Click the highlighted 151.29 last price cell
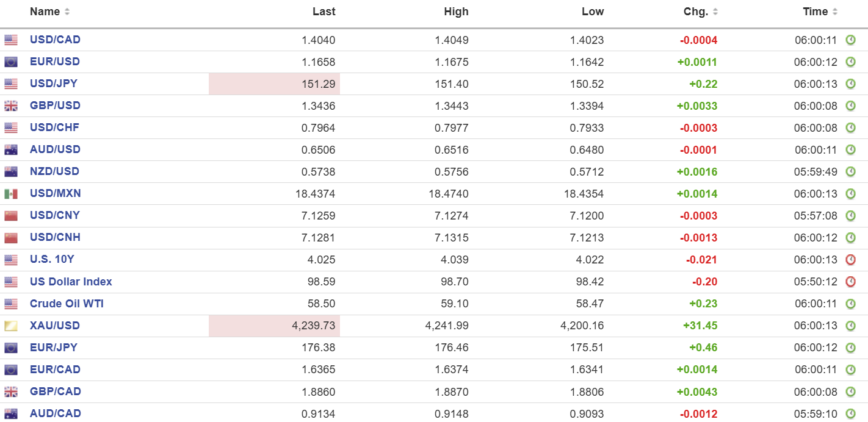 click(x=274, y=84)
